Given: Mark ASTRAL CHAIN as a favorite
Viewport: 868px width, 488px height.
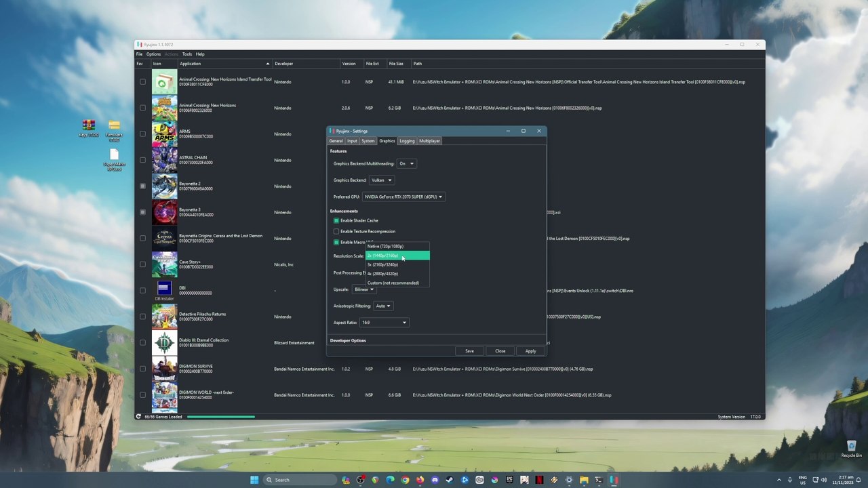Looking at the screenshot, I should click(x=142, y=160).
